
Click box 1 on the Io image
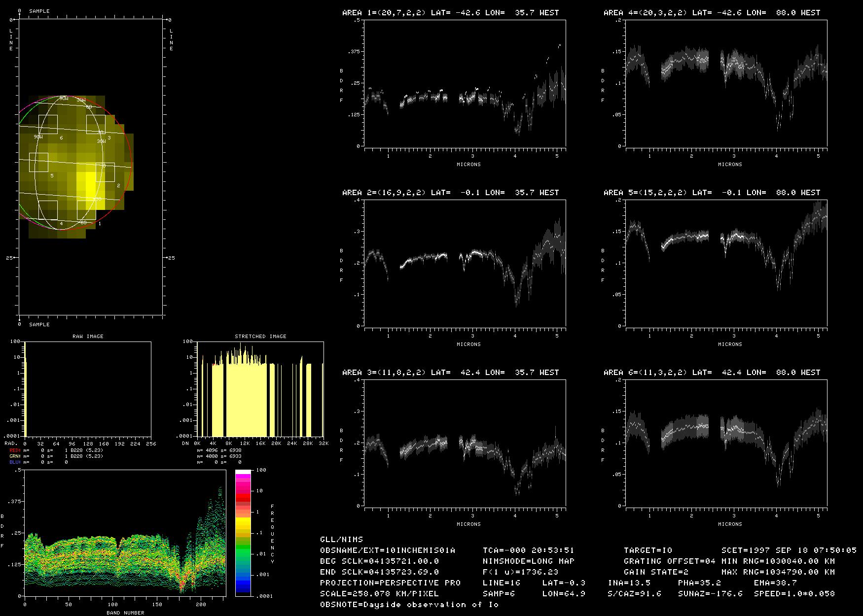pyautogui.click(x=86, y=210)
